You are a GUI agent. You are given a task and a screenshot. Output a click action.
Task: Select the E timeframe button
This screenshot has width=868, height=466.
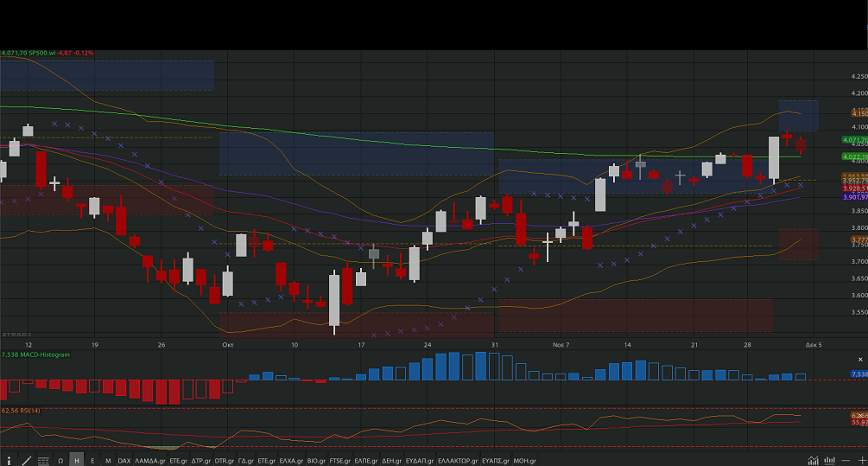coord(92,461)
